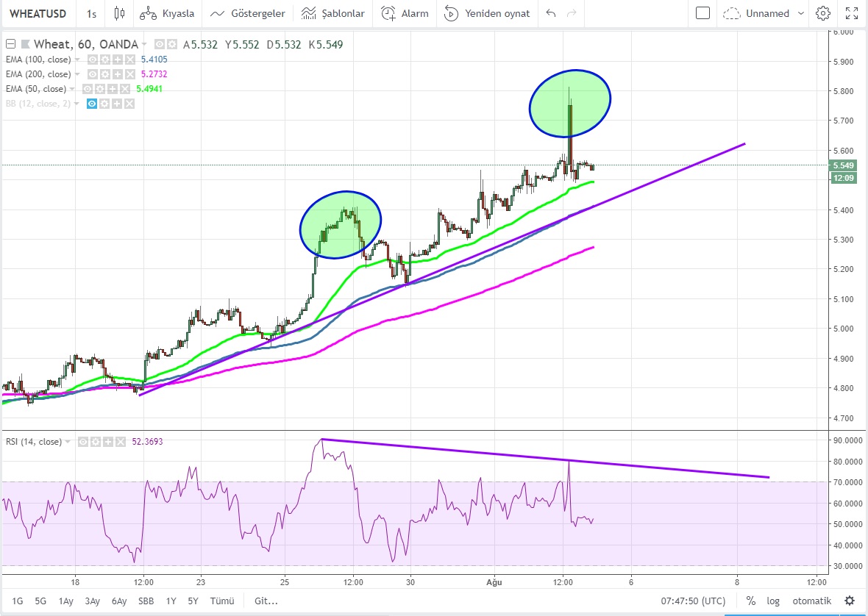Collapse the chart legend with the minus box
This screenshot has height=616, width=868.
tap(10, 45)
